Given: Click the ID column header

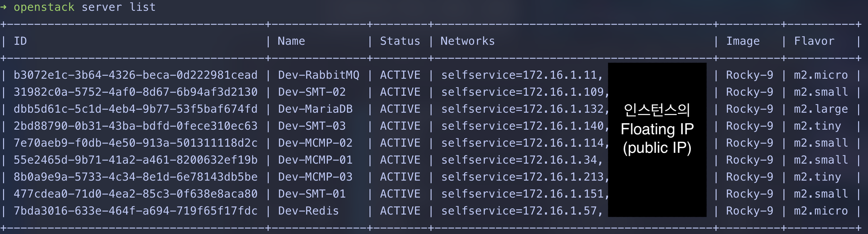Looking at the screenshot, I should [x=20, y=41].
